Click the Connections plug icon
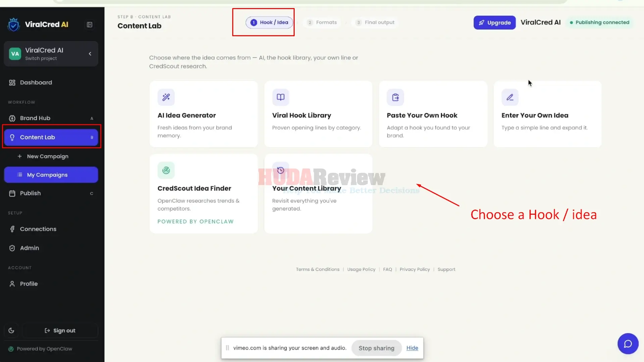644x362 pixels. [12, 229]
